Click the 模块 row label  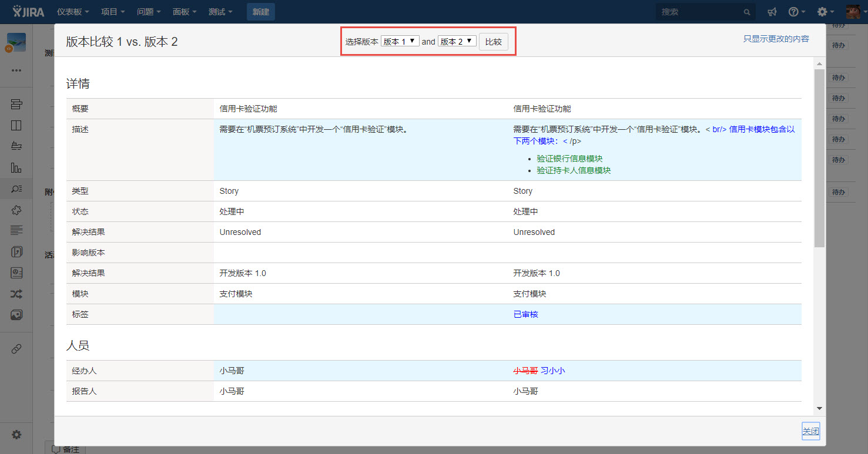[x=81, y=294]
